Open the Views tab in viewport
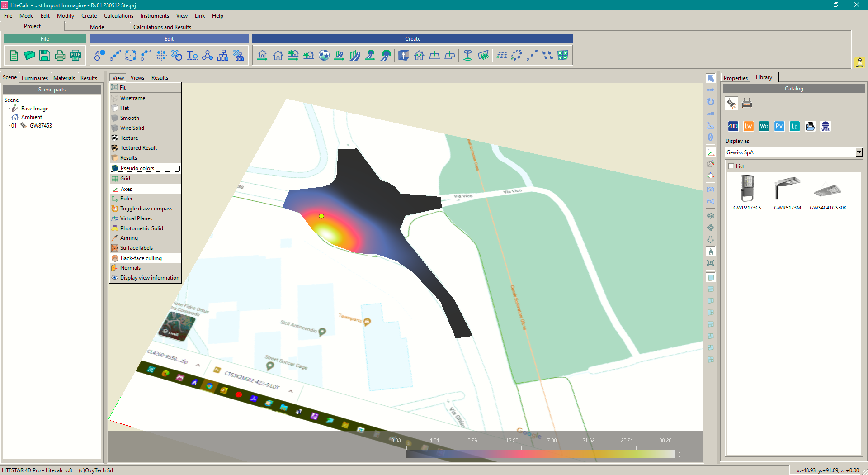The image size is (868, 475). point(137,77)
